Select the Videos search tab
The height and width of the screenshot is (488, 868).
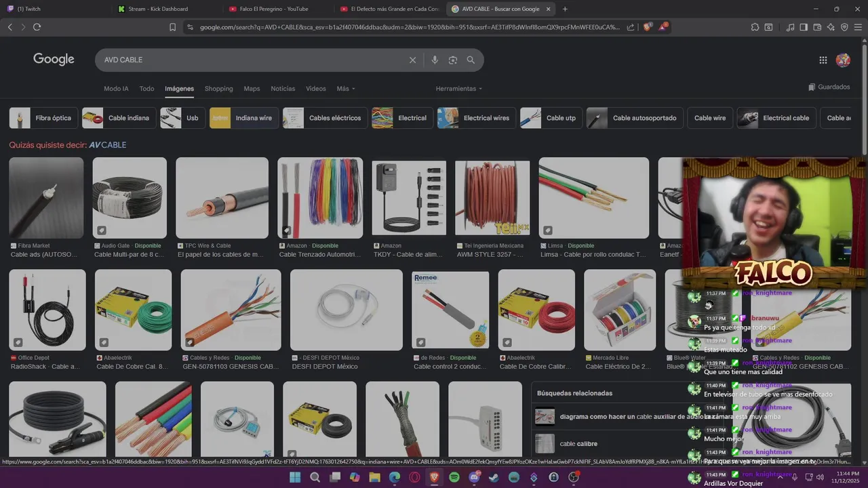tap(315, 89)
